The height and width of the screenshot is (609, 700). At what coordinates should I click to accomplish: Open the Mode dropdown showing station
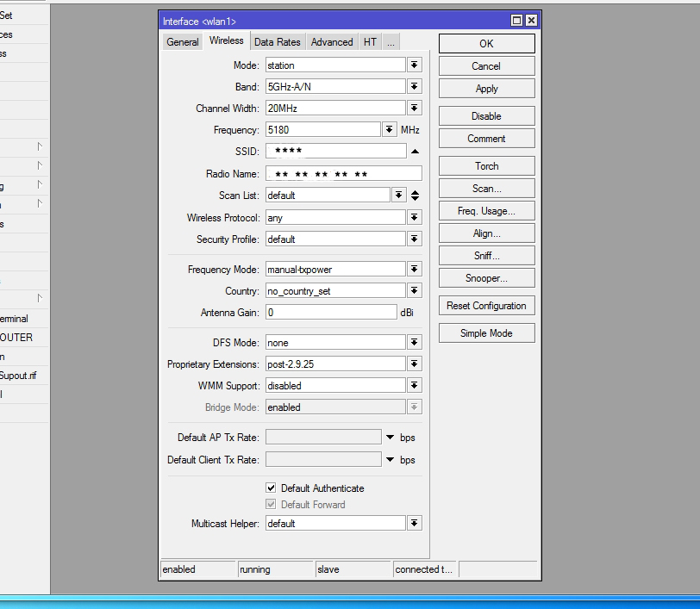(414, 65)
